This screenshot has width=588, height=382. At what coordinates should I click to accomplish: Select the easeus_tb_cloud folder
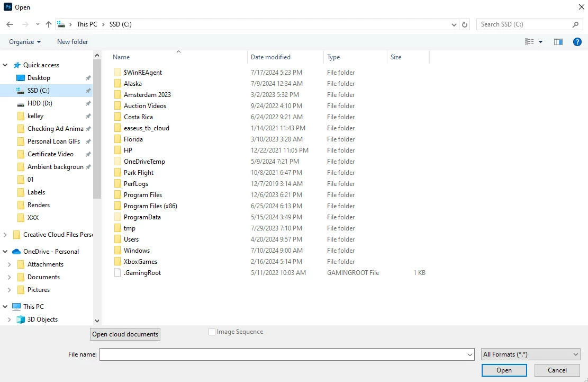pos(146,128)
